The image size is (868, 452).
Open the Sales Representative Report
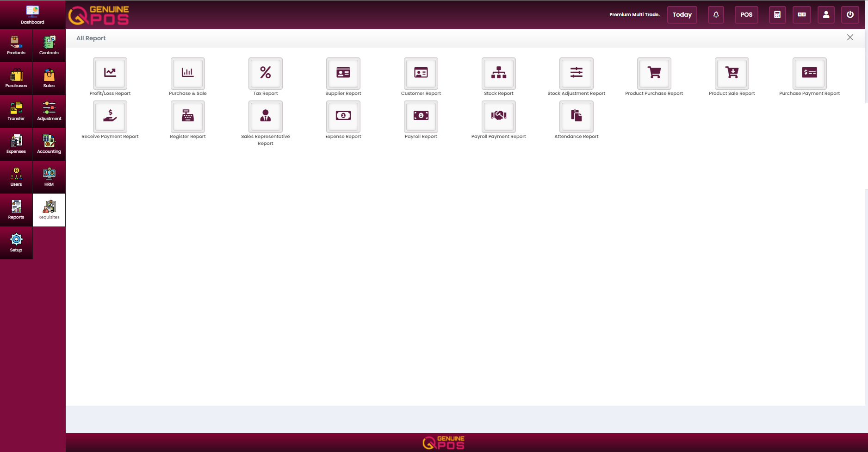(266, 116)
